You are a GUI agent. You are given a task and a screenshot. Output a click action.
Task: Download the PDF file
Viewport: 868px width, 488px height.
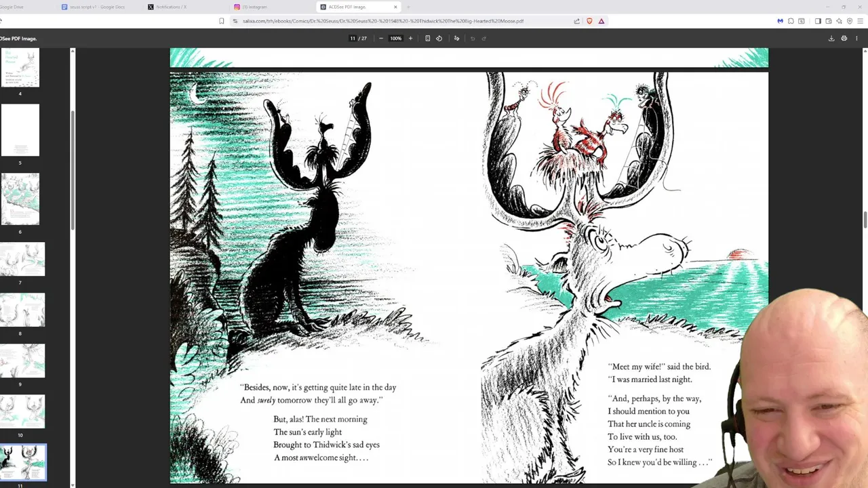pos(831,38)
